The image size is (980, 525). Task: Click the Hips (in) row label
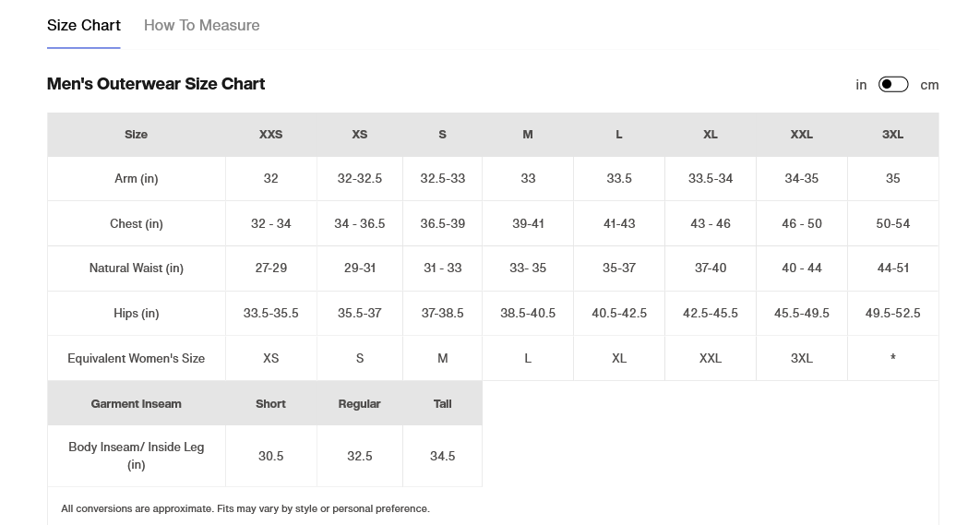pyautogui.click(x=137, y=313)
